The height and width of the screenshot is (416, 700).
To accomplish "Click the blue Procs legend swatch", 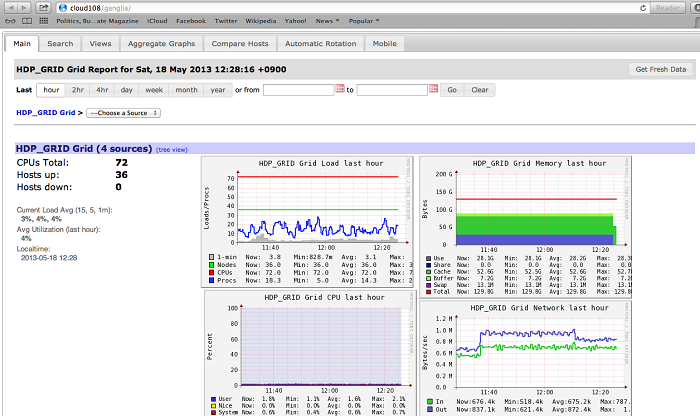I will pyautogui.click(x=212, y=280).
